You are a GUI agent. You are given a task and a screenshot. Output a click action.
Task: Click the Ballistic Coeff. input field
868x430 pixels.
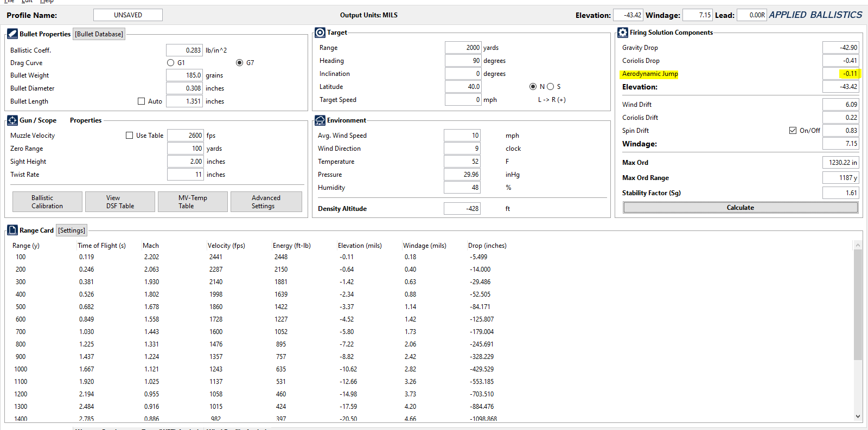[x=184, y=50]
